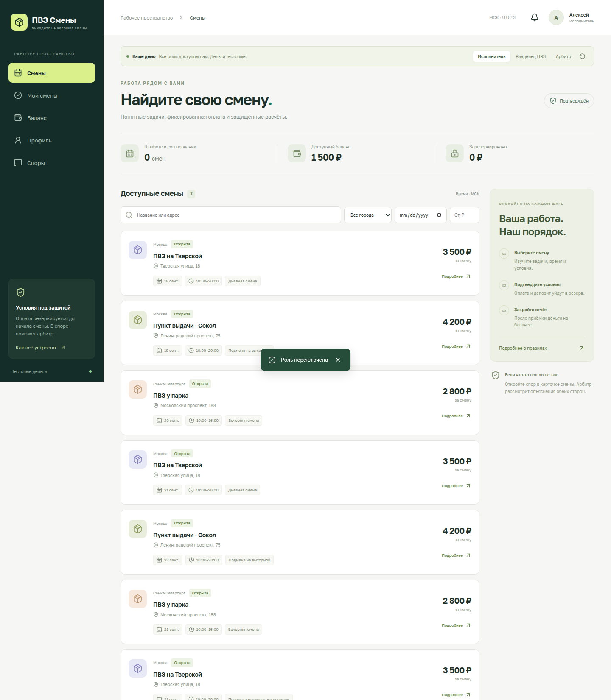Click the lock icon by Зарезервировано
The image size is (611, 700).
tap(454, 153)
